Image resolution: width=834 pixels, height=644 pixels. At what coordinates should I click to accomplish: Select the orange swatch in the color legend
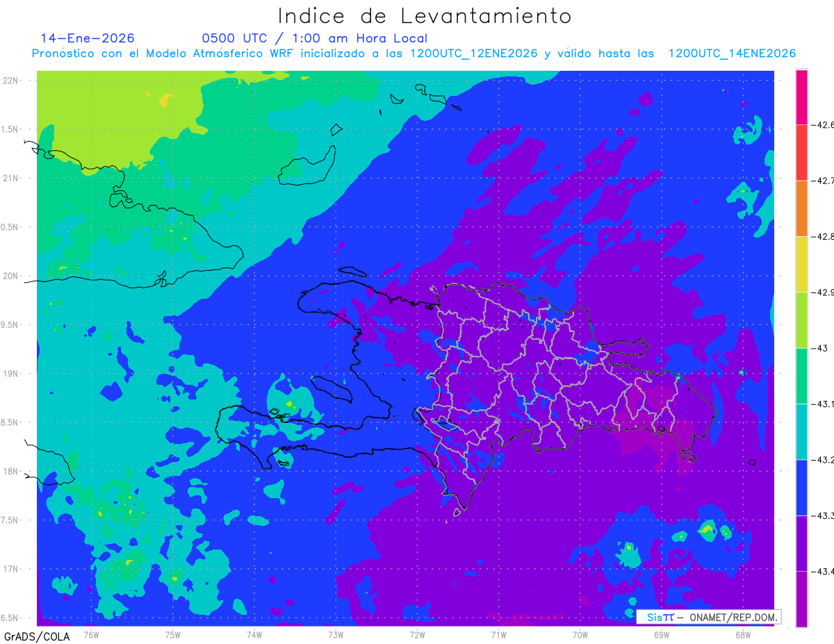801,208
